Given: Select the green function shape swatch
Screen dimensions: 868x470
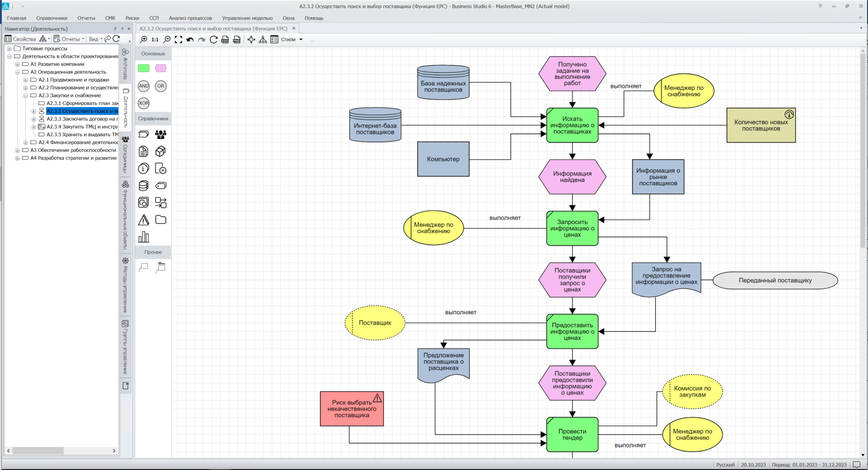Looking at the screenshot, I should click(143, 68).
